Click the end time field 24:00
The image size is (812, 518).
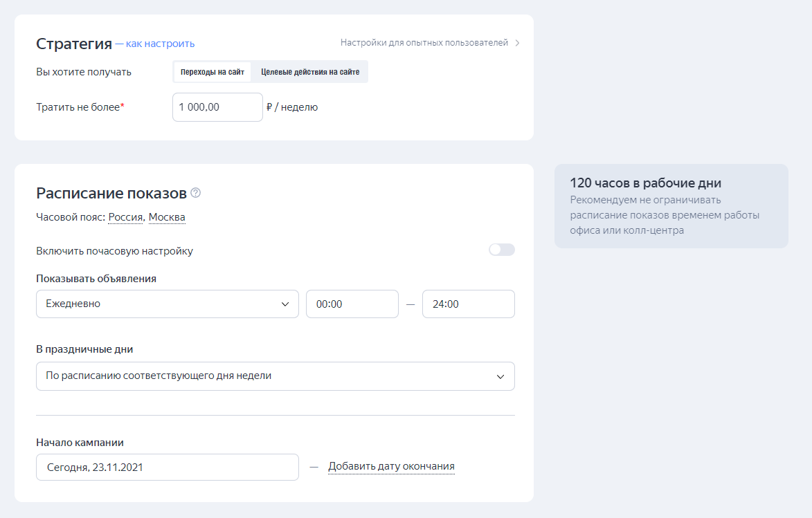coord(468,304)
